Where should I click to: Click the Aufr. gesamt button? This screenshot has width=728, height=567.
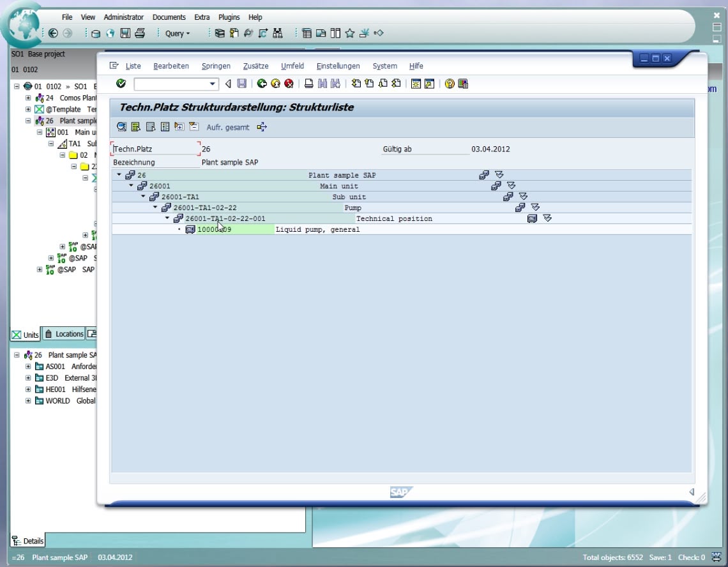[x=227, y=127]
